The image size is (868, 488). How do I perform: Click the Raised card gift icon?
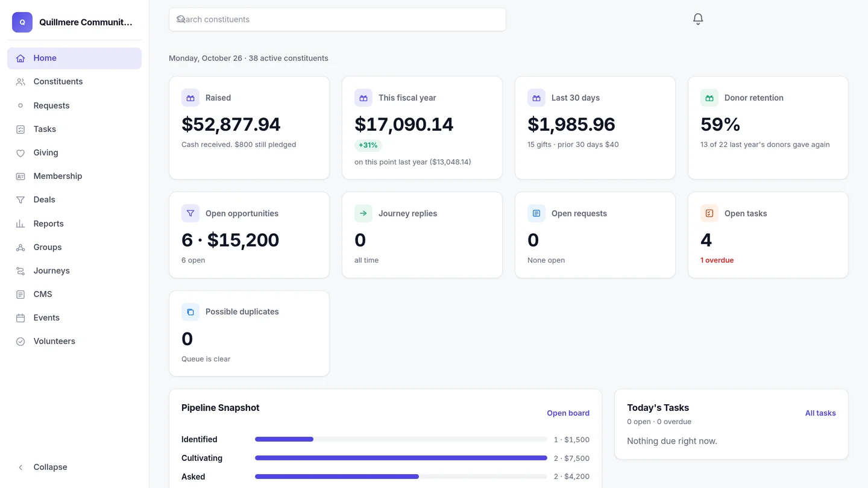coord(190,98)
